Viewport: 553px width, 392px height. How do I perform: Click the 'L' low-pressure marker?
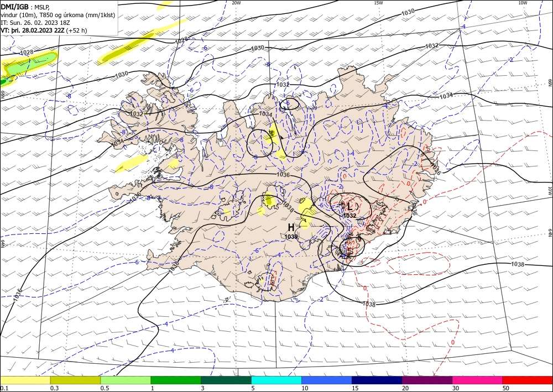[x=350, y=206]
